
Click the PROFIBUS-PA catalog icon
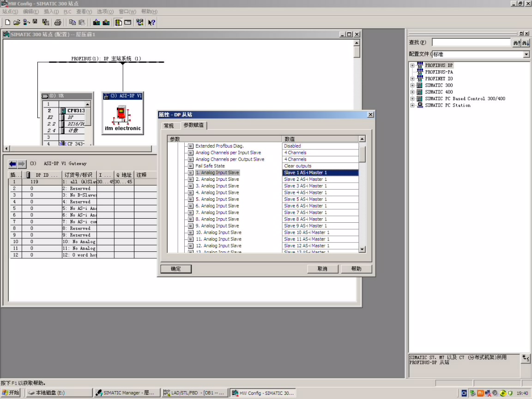[420, 72]
